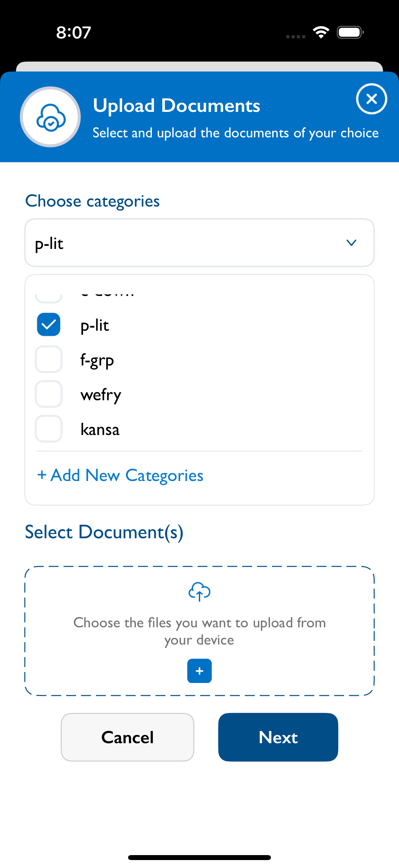The height and width of the screenshot is (868, 399).
Task: Click Add New Categories link
Action: point(120,475)
